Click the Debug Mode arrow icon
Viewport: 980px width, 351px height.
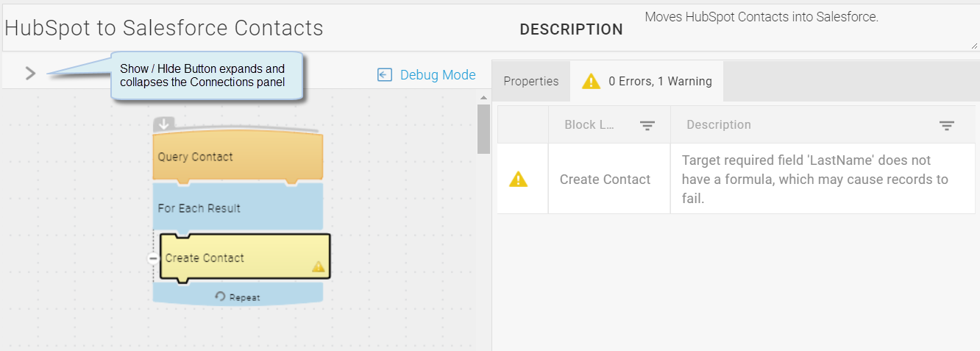[x=384, y=74]
